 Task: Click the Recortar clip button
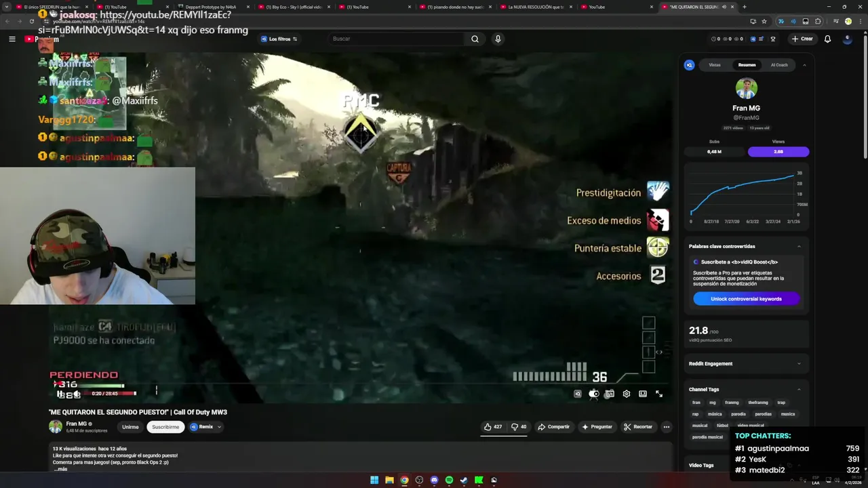[638, 427]
